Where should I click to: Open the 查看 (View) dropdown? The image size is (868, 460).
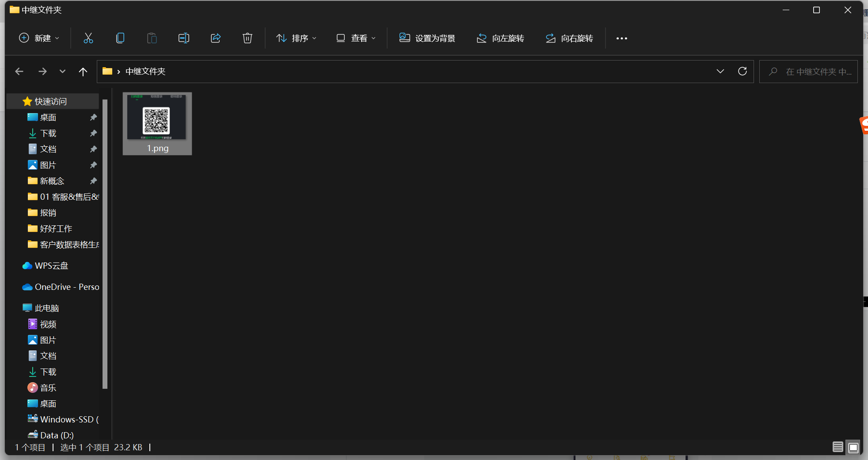point(356,38)
